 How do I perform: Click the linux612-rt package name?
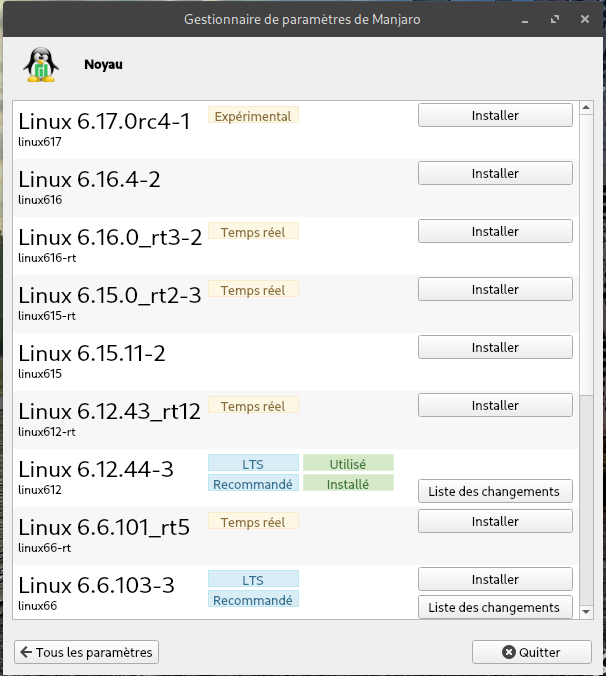click(x=47, y=432)
